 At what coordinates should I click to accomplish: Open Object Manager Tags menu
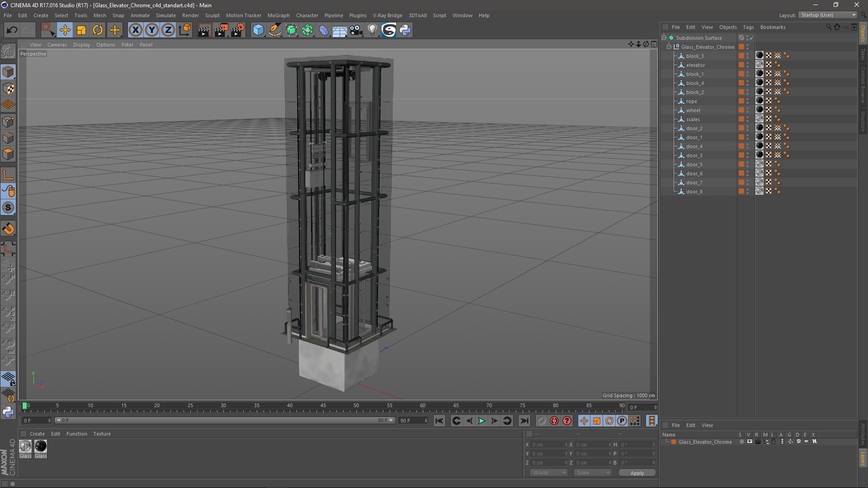pyautogui.click(x=748, y=27)
